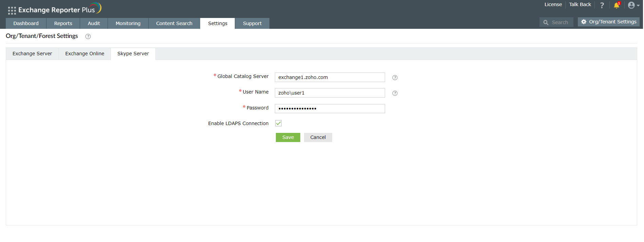The width and height of the screenshot is (644, 242).
Task: Show help for User Name field
Action: pyautogui.click(x=395, y=93)
